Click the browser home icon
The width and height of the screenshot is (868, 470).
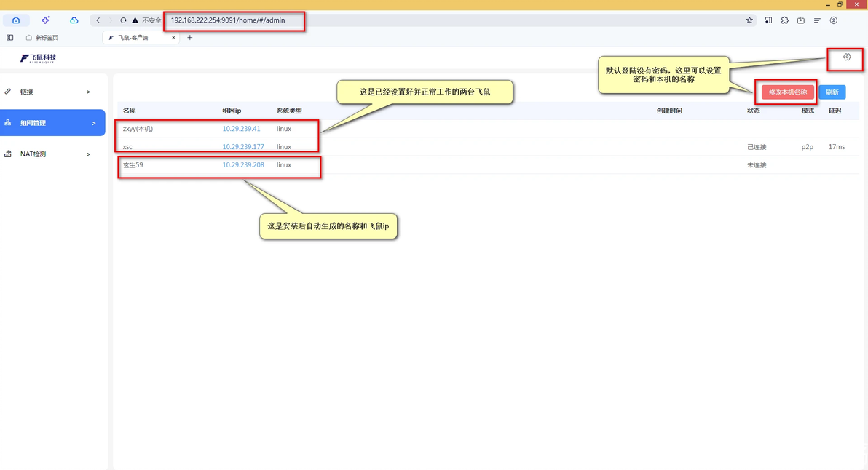point(16,20)
